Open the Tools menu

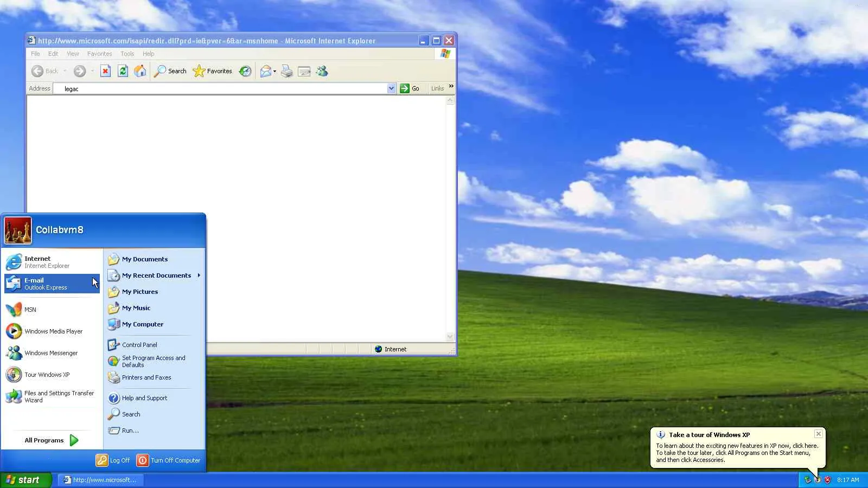[x=127, y=54]
